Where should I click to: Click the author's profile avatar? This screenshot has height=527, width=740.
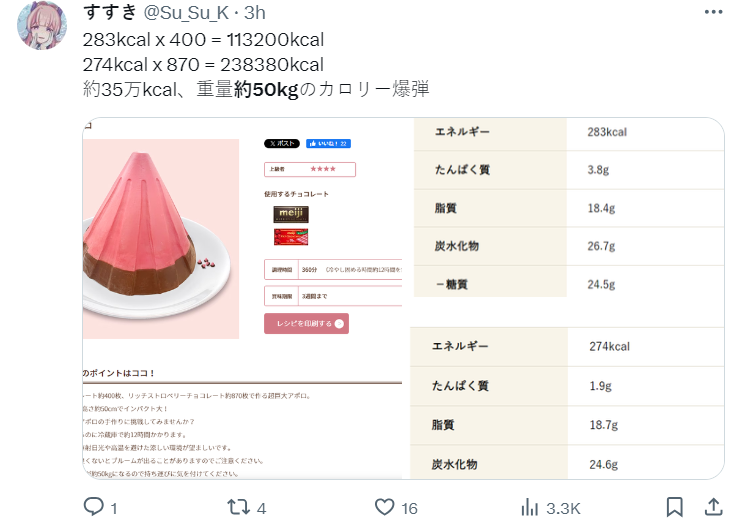(x=42, y=25)
